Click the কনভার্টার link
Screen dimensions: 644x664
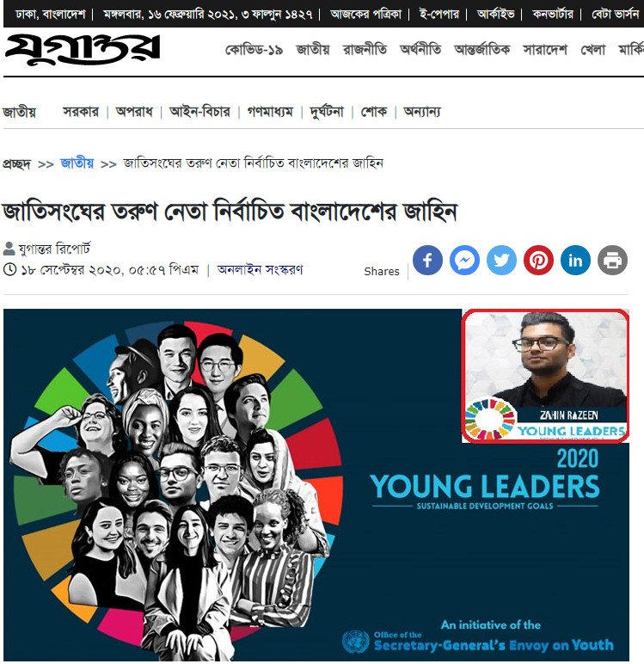point(553,15)
